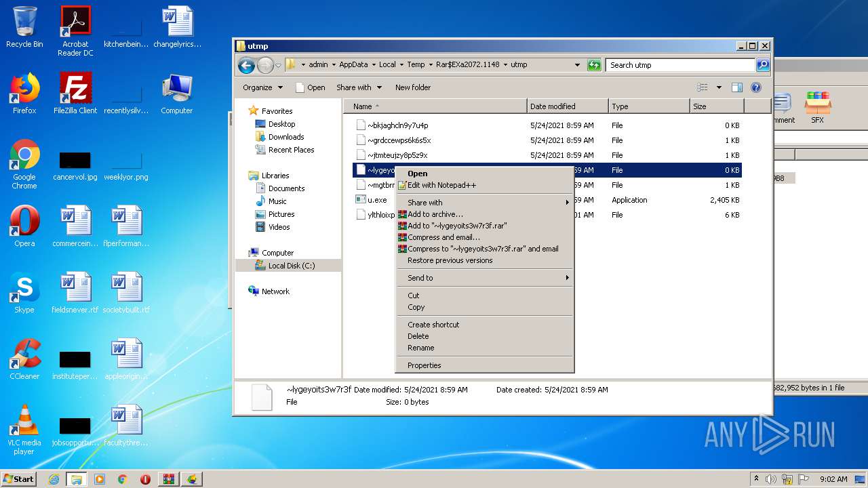868x488 pixels.
Task: Open recent pages dropdown arrow
Action: [278, 65]
